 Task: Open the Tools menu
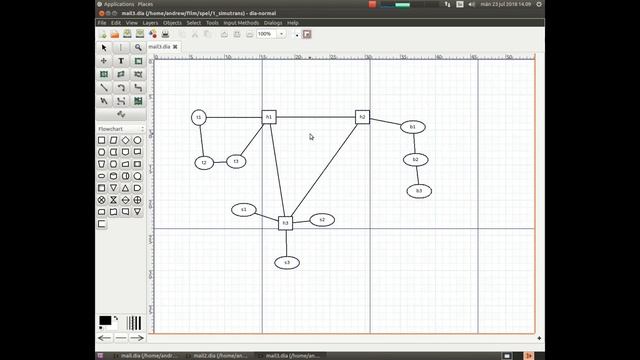[x=212, y=23]
